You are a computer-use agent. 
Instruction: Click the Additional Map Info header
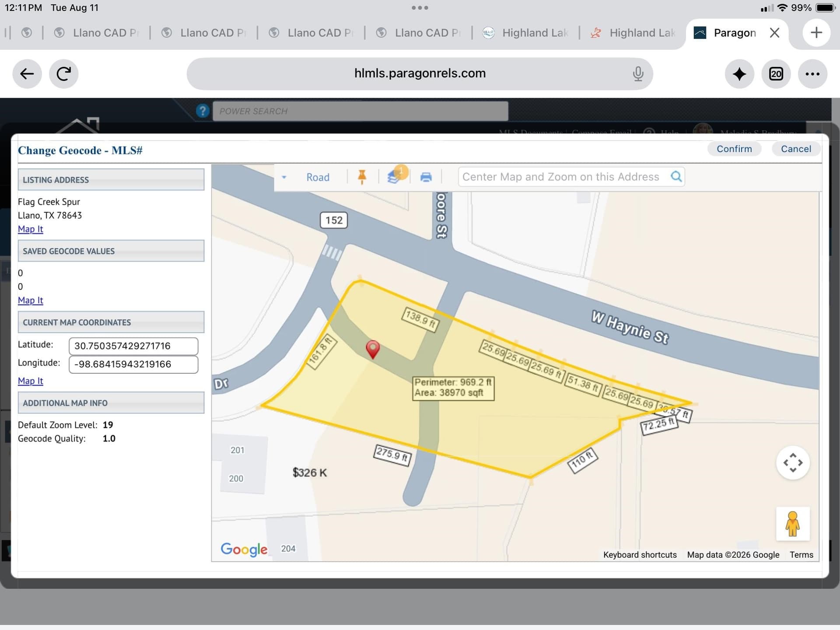click(111, 403)
